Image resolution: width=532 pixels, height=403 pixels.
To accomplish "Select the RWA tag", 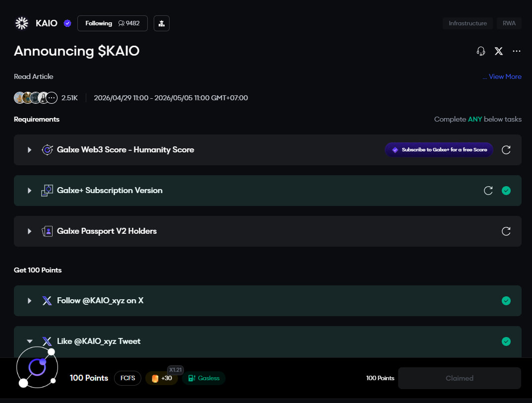I will [509, 23].
